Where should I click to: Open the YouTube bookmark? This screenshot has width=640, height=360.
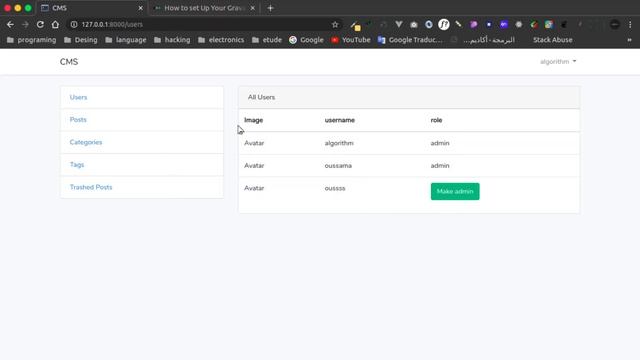click(351, 40)
